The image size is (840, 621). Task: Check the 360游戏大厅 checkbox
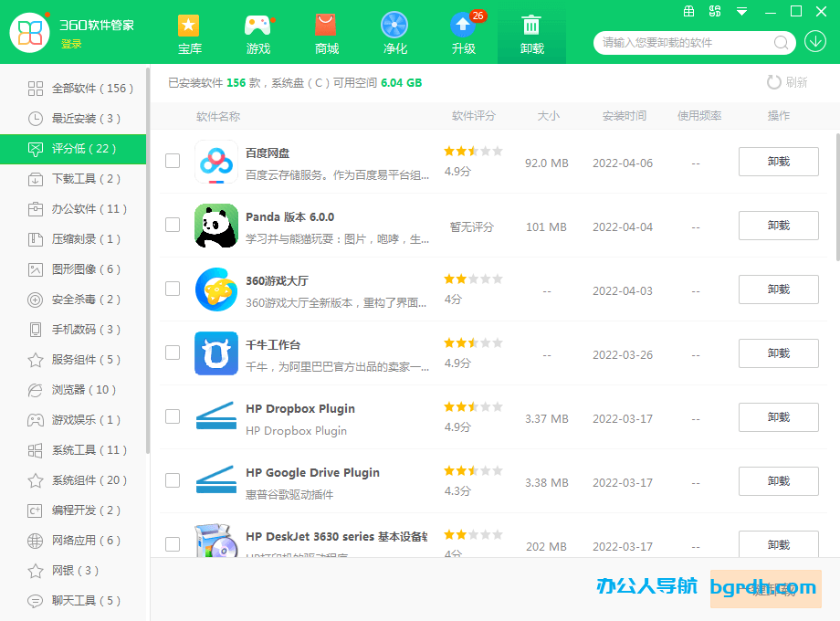(x=173, y=289)
